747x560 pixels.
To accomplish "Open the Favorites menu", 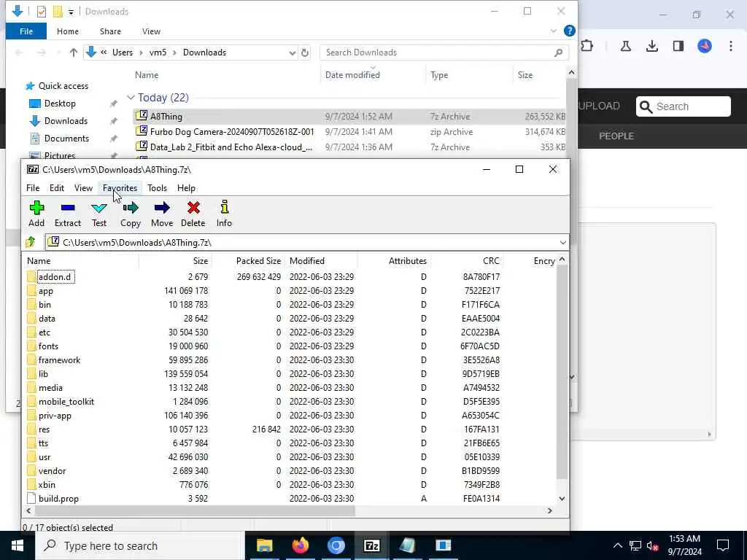I will point(120,188).
